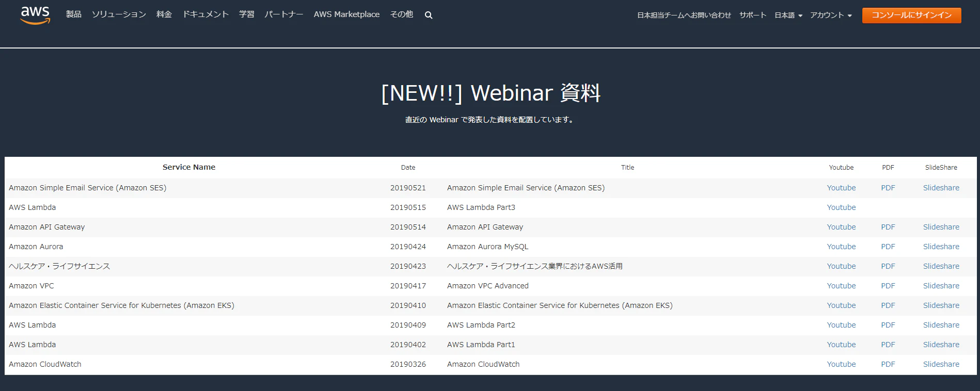Image resolution: width=980 pixels, height=391 pixels.
Task: Open PDF for Amazon SES webinar
Action: (888, 188)
